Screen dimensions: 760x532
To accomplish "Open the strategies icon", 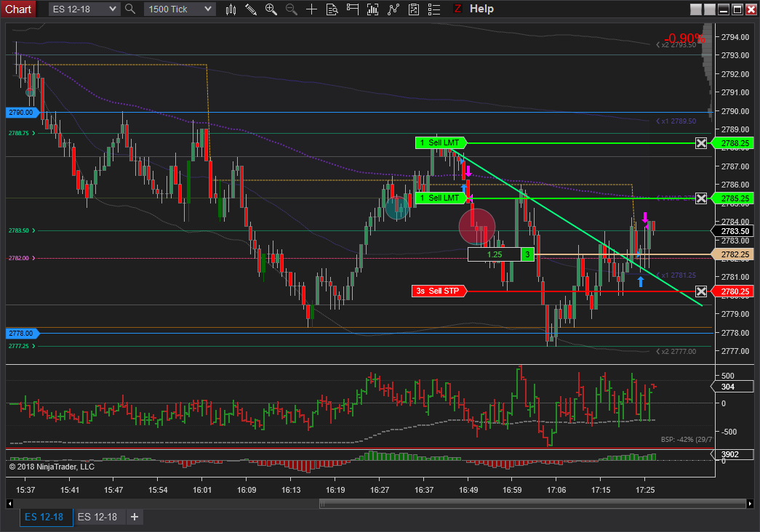I will (x=413, y=9).
